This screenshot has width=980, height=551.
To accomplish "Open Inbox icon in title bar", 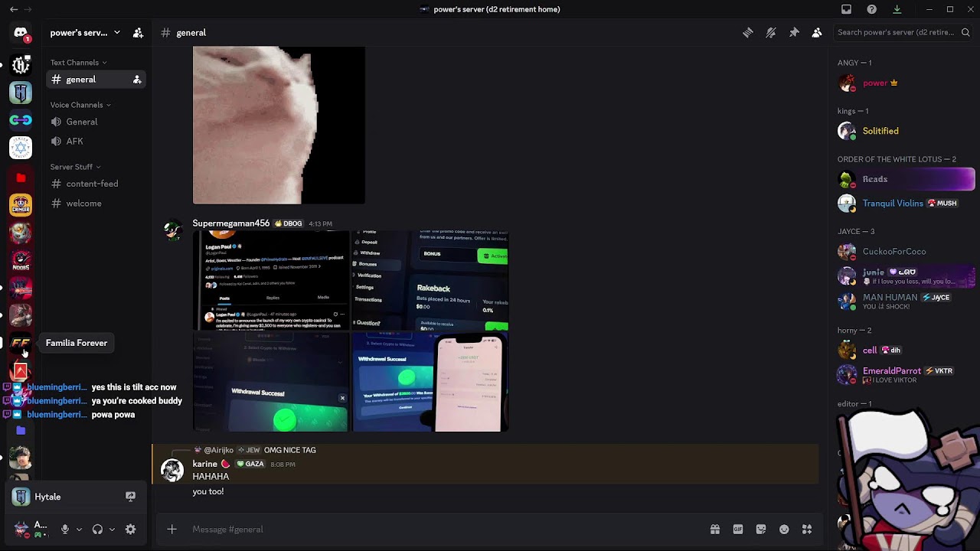I will point(846,9).
